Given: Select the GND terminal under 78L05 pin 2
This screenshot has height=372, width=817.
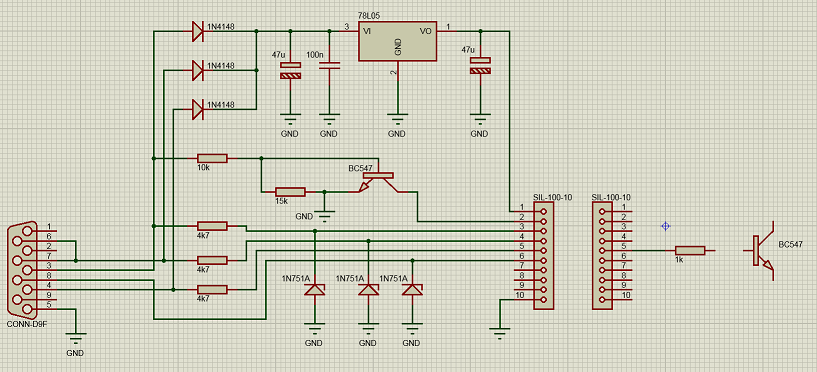Looking at the screenshot, I should click(x=397, y=120).
